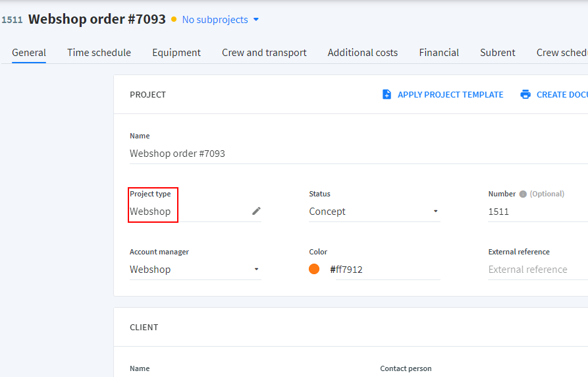Image resolution: width=588 pixels, height=377 pixels.
Task: Switch to the Financial tab
Action: point(439,53)
